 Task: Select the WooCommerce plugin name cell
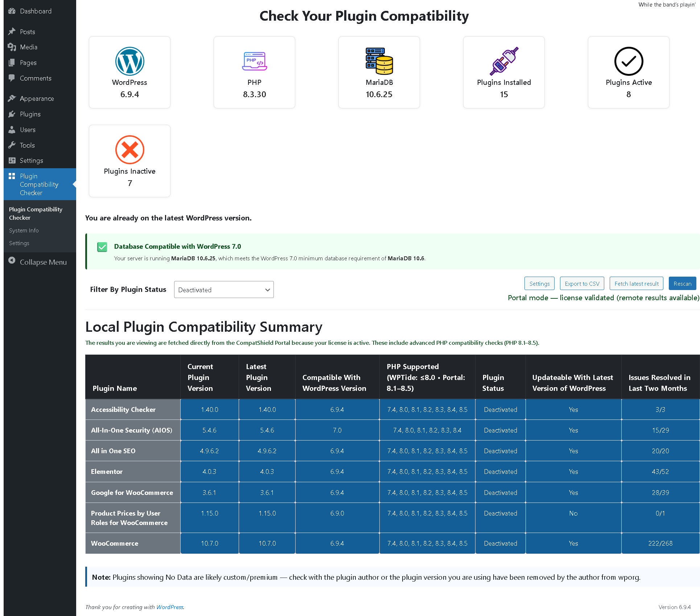tap(115, 543)
